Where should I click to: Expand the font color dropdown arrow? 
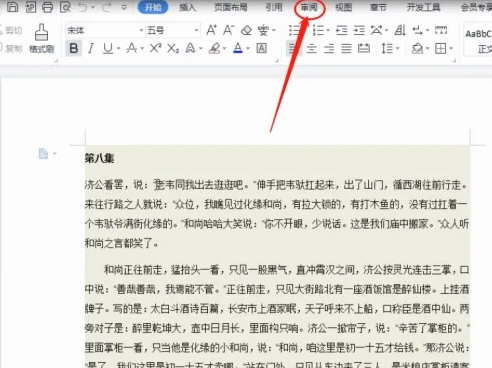click(x=248, y=49)
